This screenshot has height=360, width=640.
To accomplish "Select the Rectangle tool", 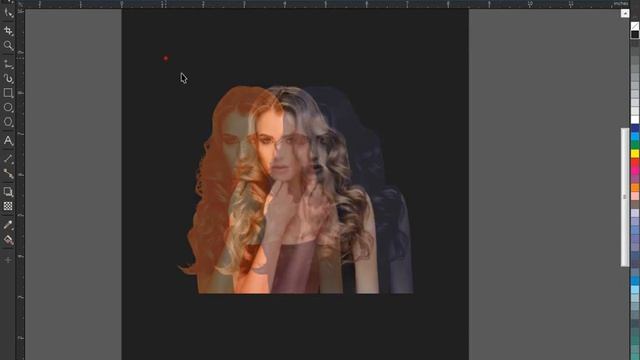I will pyautogui.click(x=8, y=93).
